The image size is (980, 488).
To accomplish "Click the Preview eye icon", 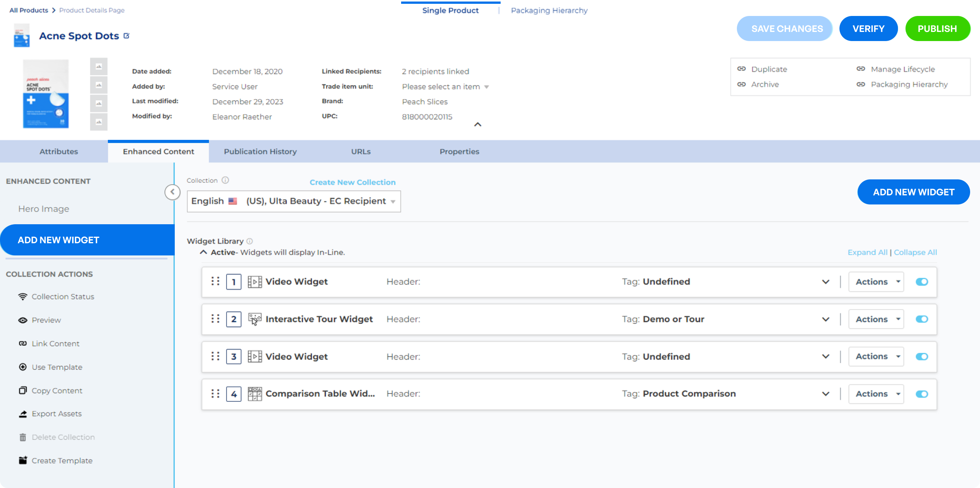I will tap(23, 320).
